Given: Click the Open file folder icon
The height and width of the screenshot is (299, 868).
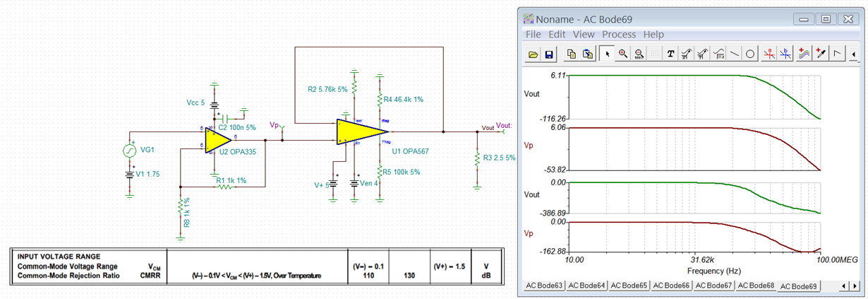Looking at the screenshot, I should coord(534,54).
